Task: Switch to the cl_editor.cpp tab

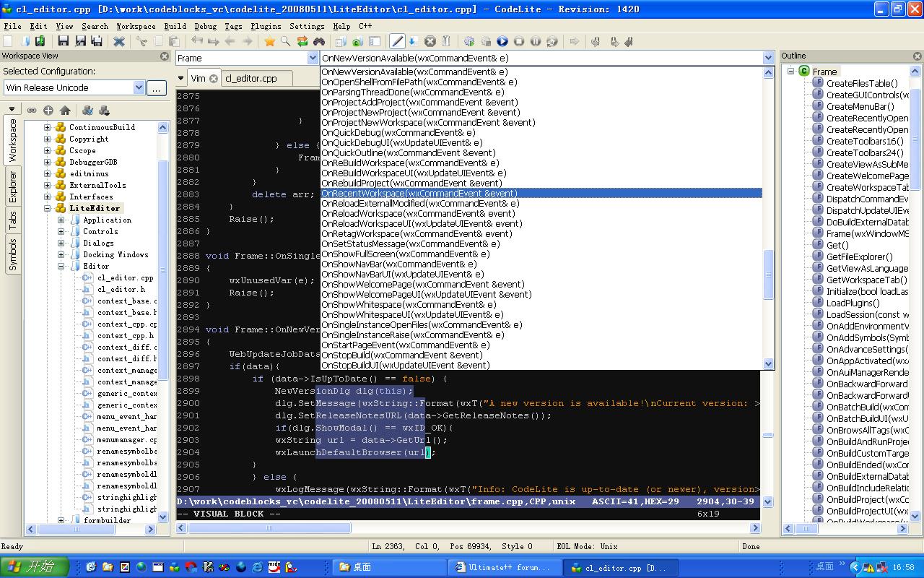Action: [x=250, y=79]
